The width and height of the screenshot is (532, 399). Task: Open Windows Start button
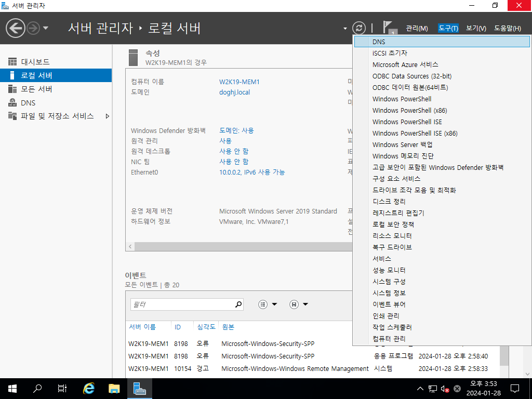click(12, 389)
